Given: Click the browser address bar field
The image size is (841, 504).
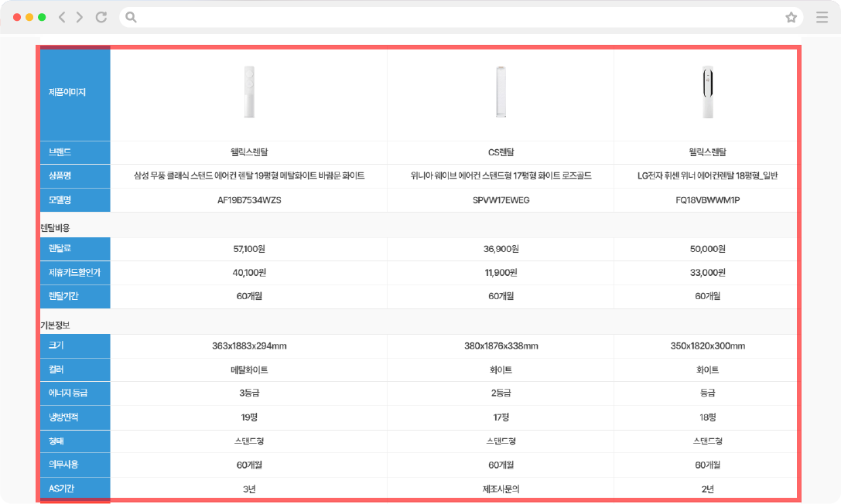Looking at the screenshot, I should (456, 17).
